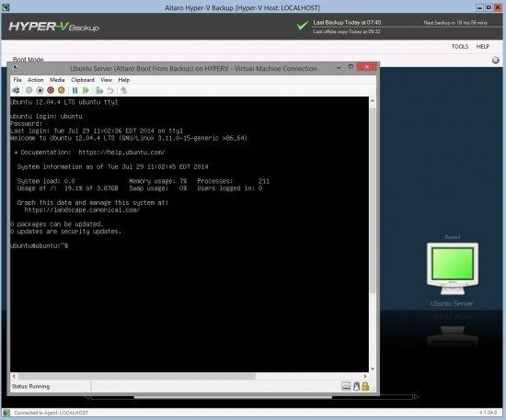Open the Clipboard menu
The height and width of the screenshot is (420, 506).
[x=83, y=80]
